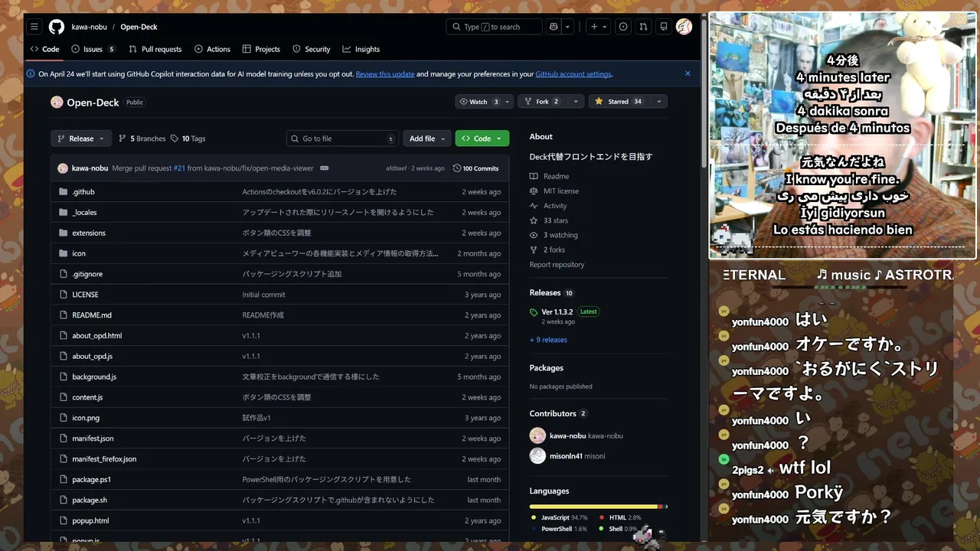Open the Readme link in About
The height and width of the screenshot is (551, 980).
[550, 177]
